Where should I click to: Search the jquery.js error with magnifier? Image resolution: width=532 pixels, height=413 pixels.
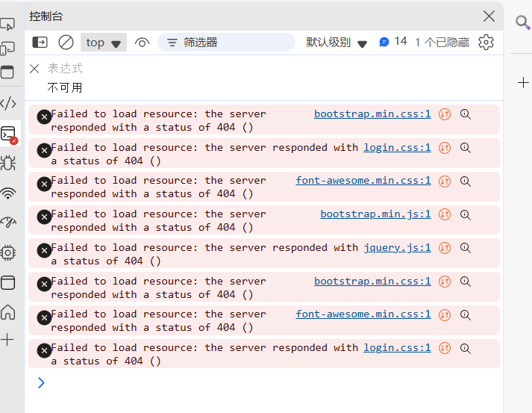pyautogui.click(x=465, y=248)
